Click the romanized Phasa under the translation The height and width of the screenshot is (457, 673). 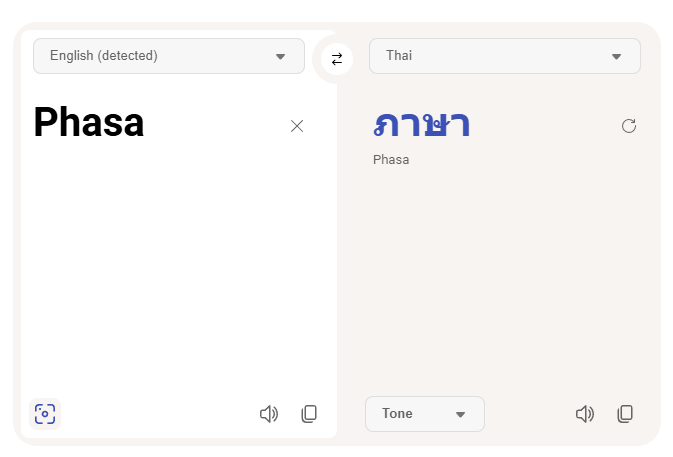tap(391, 160)
